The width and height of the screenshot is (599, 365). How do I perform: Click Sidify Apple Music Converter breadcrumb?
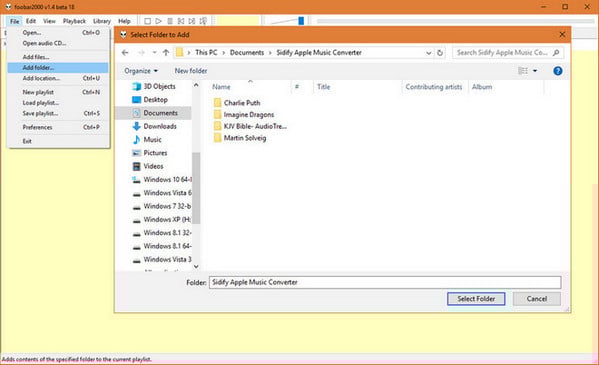click(319, 52)
